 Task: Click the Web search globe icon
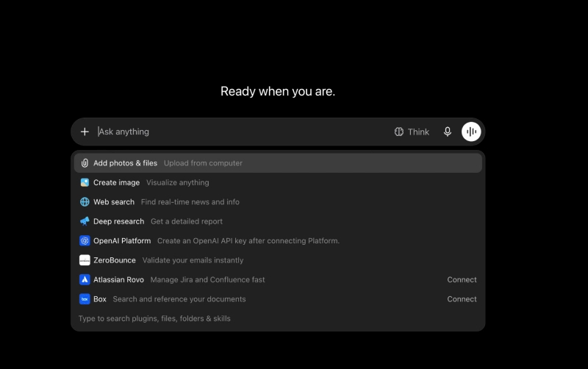tap(85, 201)
